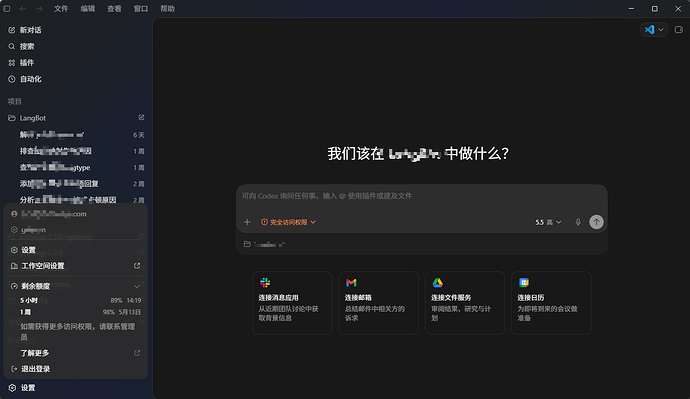Open the 连接邮箱 Gmail card
Viewport: 690px width, 399px height.
coord(378,303)
